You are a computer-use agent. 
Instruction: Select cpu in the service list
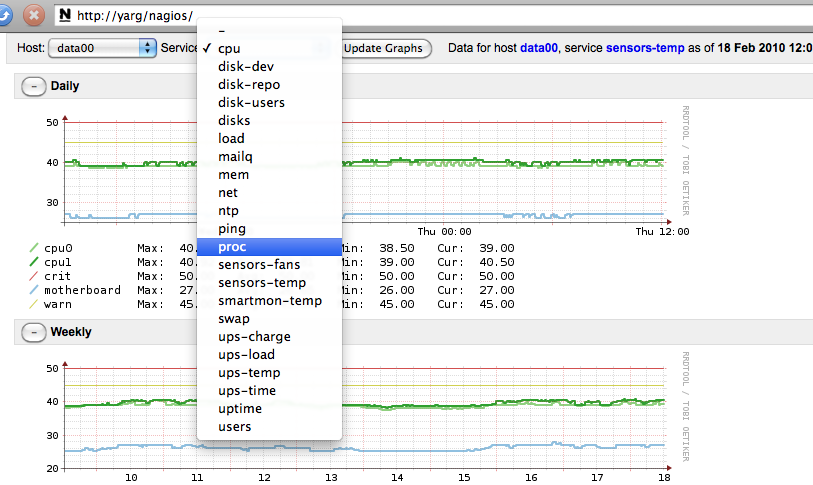269,48
